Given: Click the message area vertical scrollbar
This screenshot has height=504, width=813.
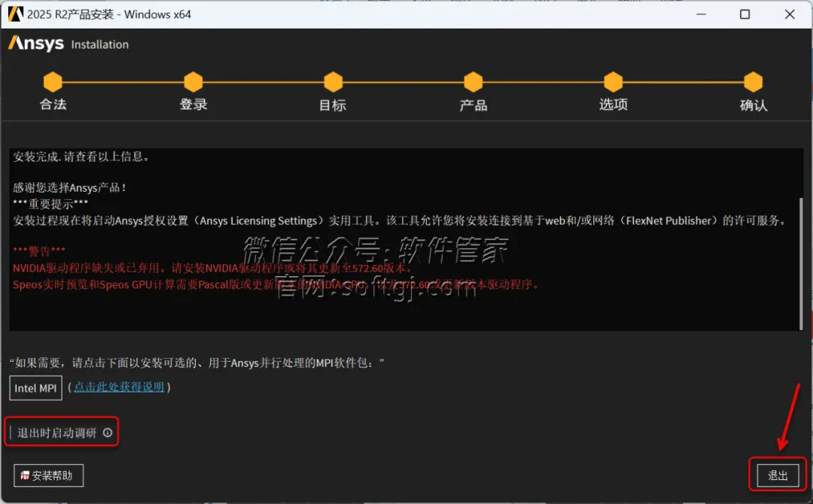Looking at the screenshot, I should pos(801,263).
